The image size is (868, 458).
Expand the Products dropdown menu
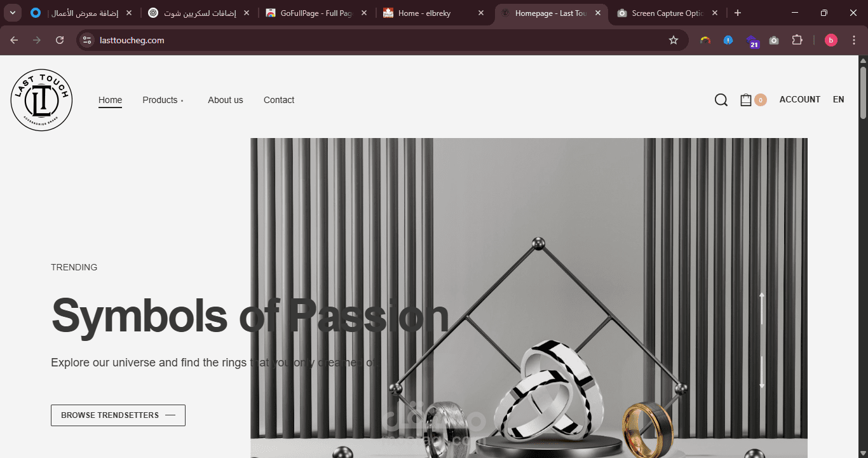coord(163,100)
